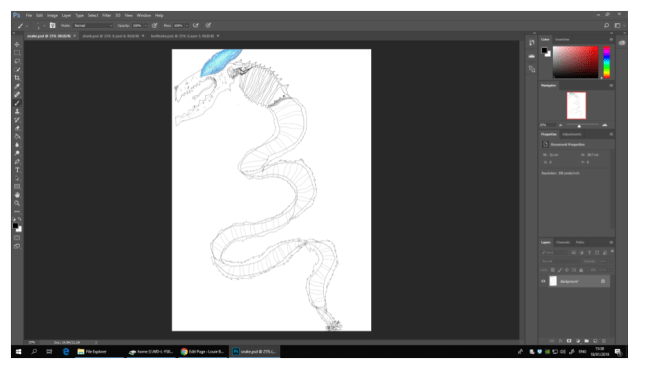Viewport: 656px width, 369px height.
Task: Toggle airbrush build-up button
Action: click(195, 26)
